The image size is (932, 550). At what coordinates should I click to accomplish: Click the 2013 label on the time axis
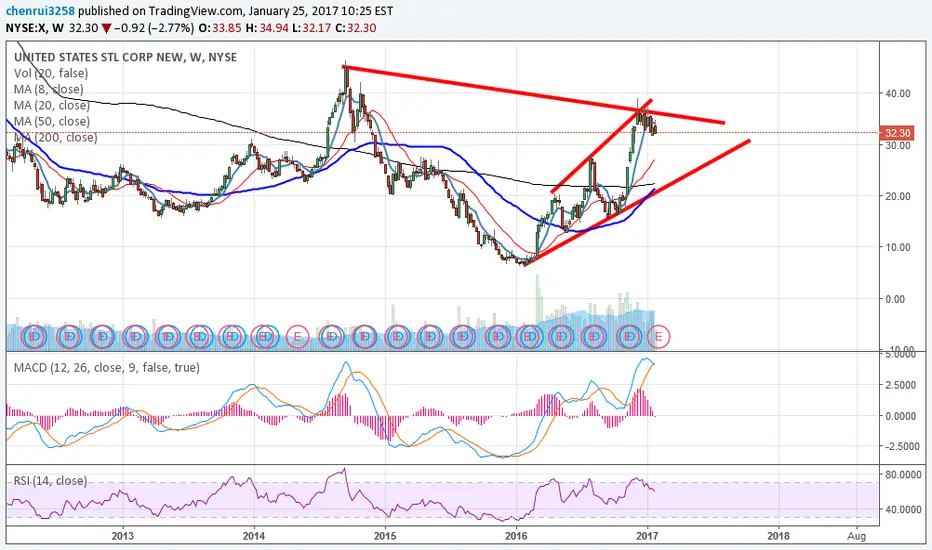tap(123, 536)
